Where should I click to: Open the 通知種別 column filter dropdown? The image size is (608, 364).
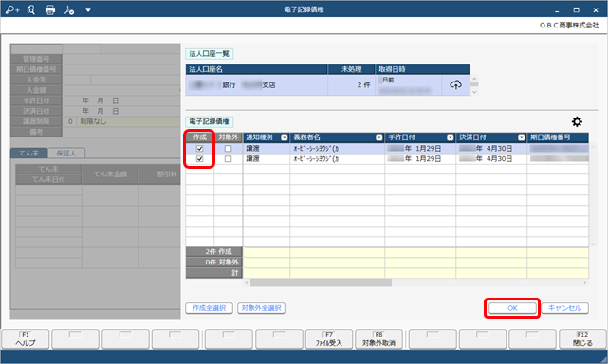[x=285, y=137]
